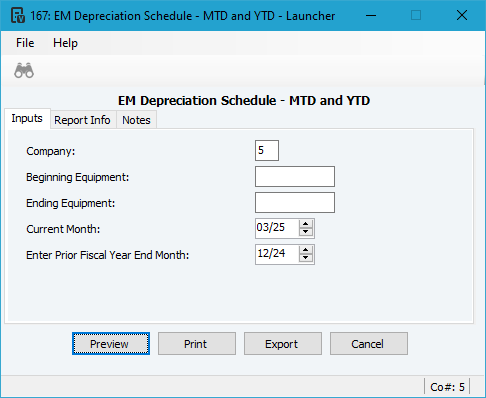486x398 pixels.
Task: Click the 'Beginning Equipment:' label
Action: (77, 177)
